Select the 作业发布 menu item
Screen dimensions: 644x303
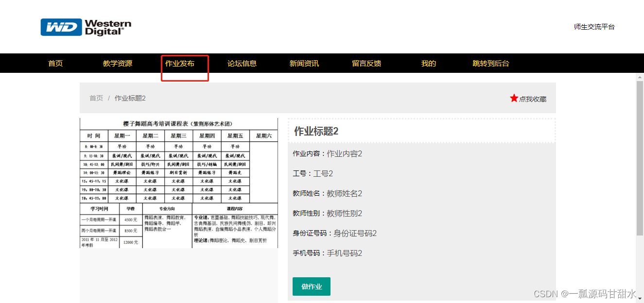180,63
